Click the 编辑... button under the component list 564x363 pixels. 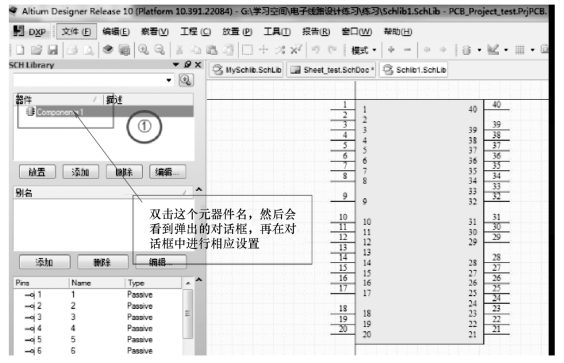point(167,172)
